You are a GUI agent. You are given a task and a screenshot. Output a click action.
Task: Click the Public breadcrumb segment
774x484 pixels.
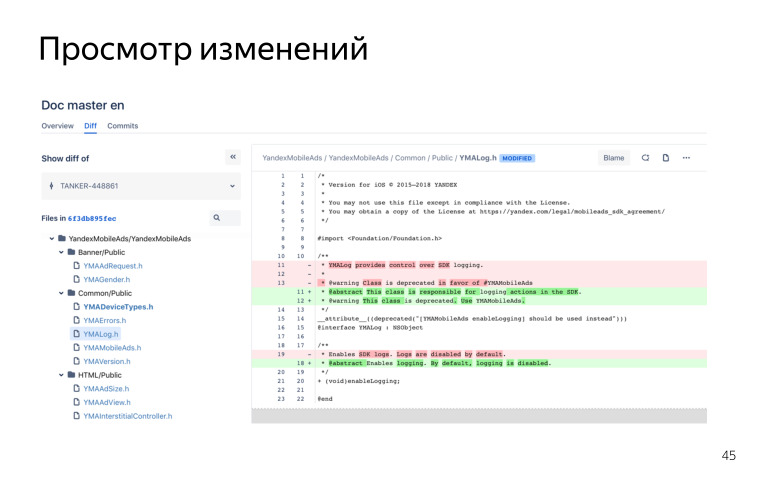(442, 158)
